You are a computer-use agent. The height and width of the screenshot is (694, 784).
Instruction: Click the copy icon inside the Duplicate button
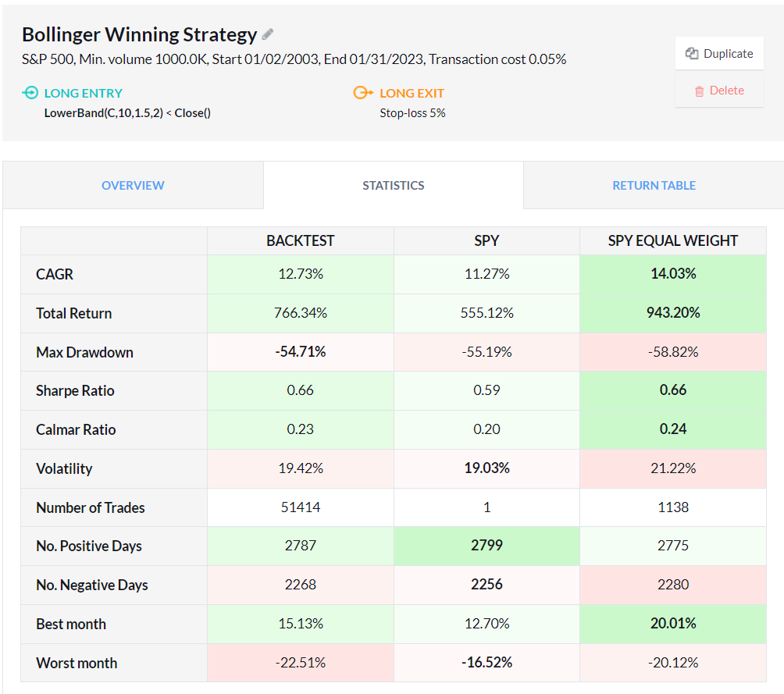tap(693, 53)
